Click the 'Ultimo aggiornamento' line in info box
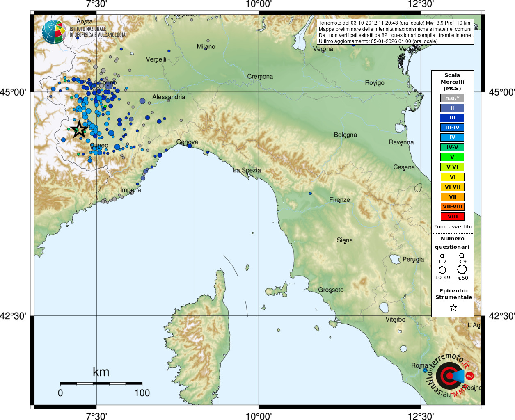 click(x=378, y=41)
